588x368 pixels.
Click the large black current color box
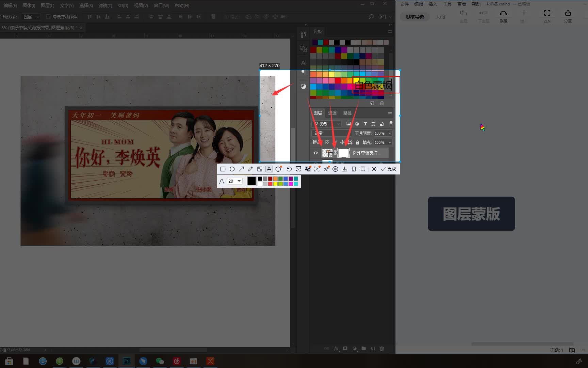251,181
